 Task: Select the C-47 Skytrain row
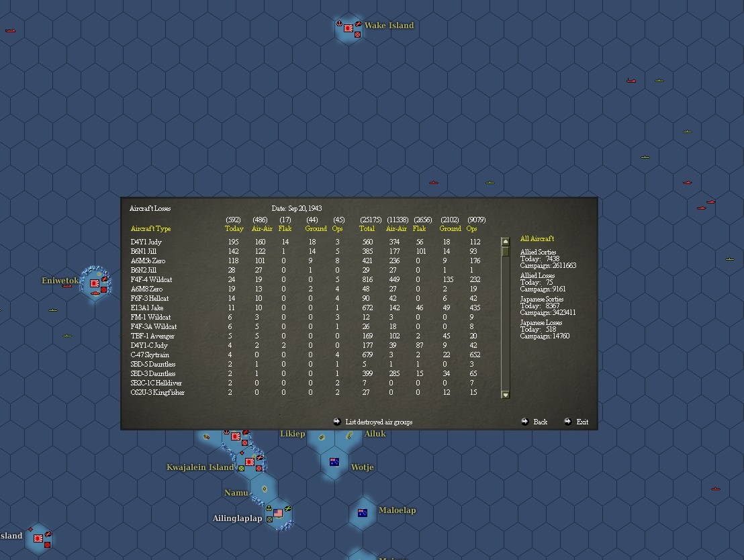pos(306,355)
